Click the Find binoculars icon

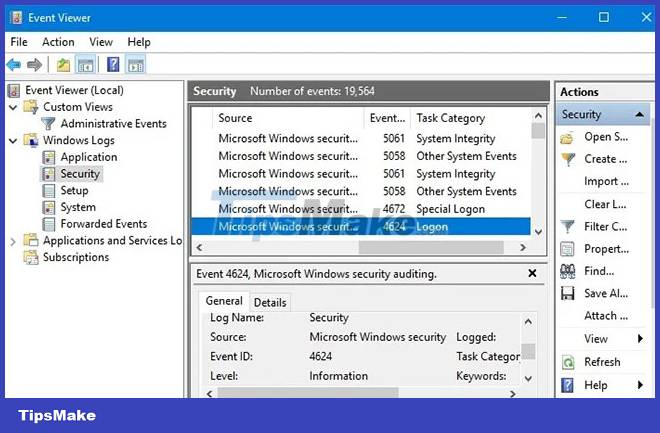(567, 271)
